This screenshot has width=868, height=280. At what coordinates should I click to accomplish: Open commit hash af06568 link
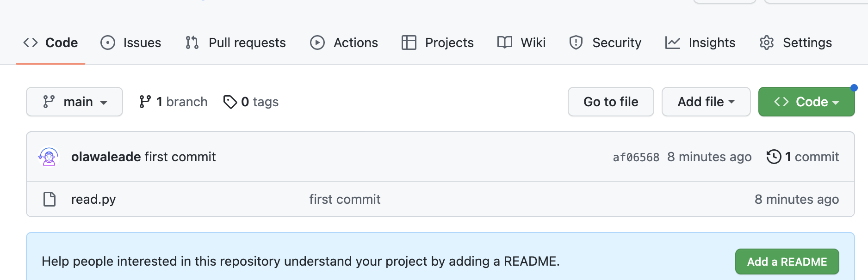pos(636,157)
